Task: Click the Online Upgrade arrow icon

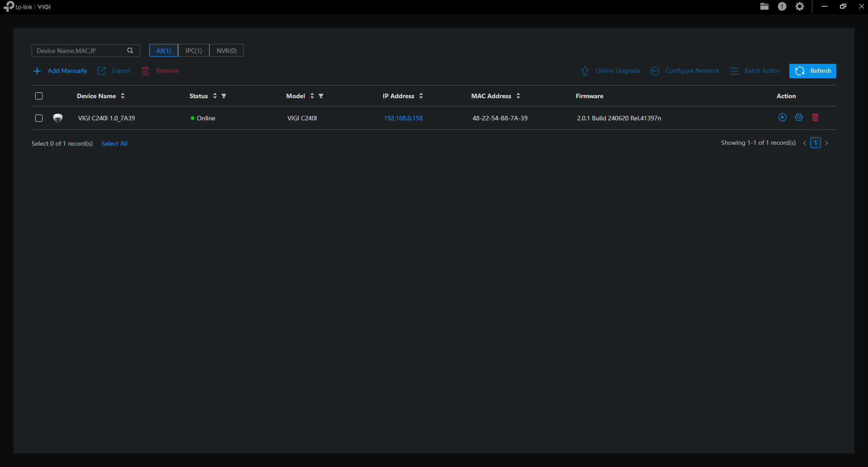Action: (x=585, y=71)
